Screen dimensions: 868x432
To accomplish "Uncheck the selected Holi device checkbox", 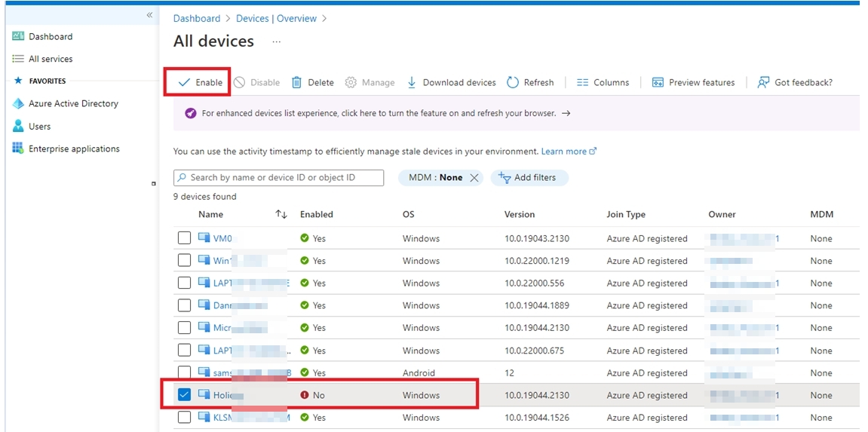I will tap(184, 395).
